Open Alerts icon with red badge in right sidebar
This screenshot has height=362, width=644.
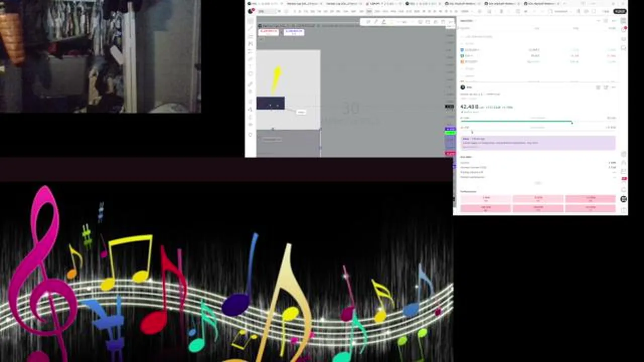pyautogui.click(x=624, y=30)
